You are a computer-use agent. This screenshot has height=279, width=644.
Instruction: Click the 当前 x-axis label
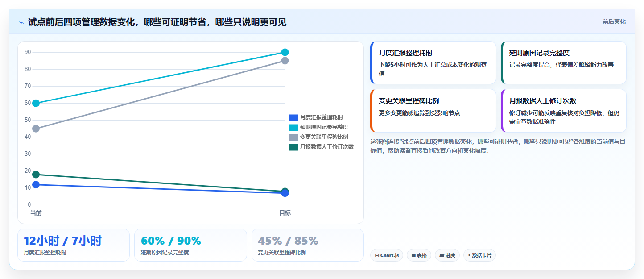[x=36, y=213]
